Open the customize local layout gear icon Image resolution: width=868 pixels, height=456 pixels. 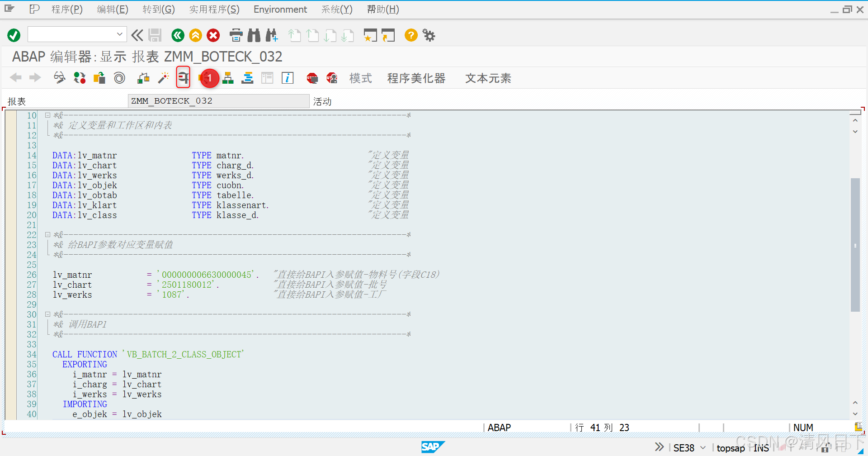tap(428, 35)
